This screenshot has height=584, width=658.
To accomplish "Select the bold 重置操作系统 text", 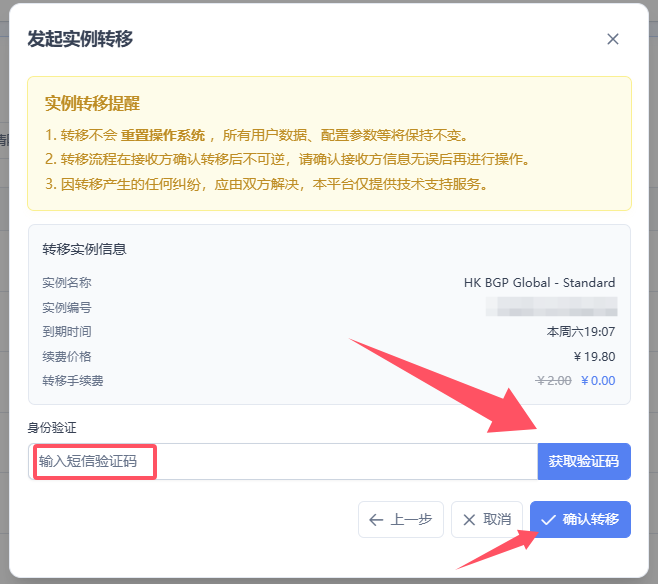I will point(163,135).
